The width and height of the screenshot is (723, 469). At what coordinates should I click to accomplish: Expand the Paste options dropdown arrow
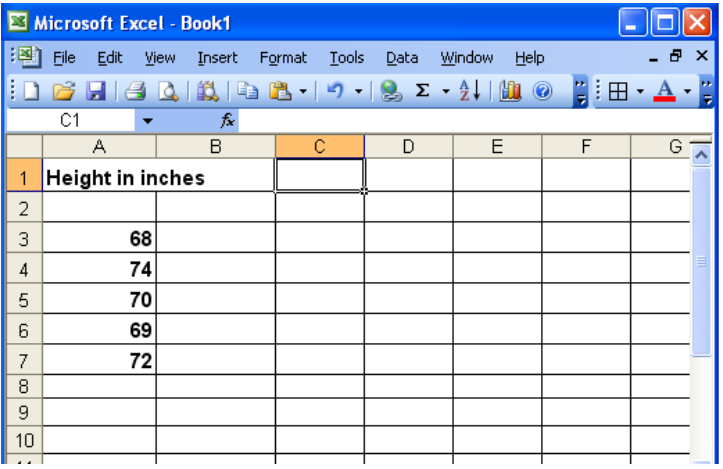coord(303,92)
